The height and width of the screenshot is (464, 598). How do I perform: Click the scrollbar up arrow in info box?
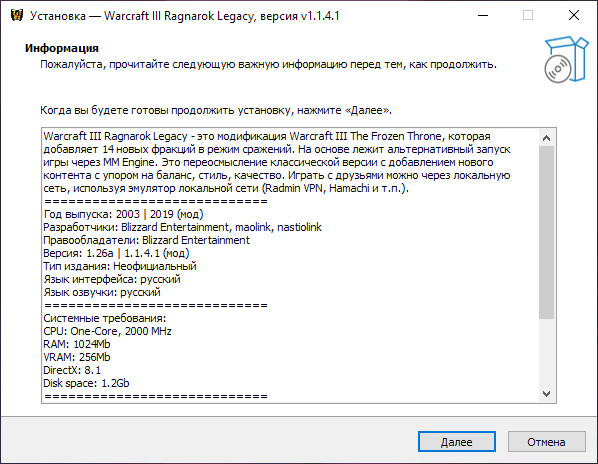(547, 138)
